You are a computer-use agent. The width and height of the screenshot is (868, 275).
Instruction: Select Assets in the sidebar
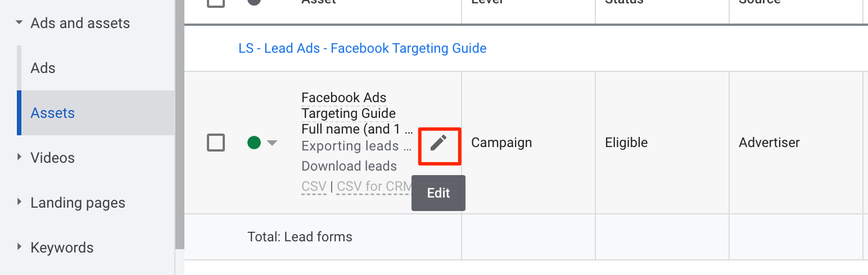point(53,113)
